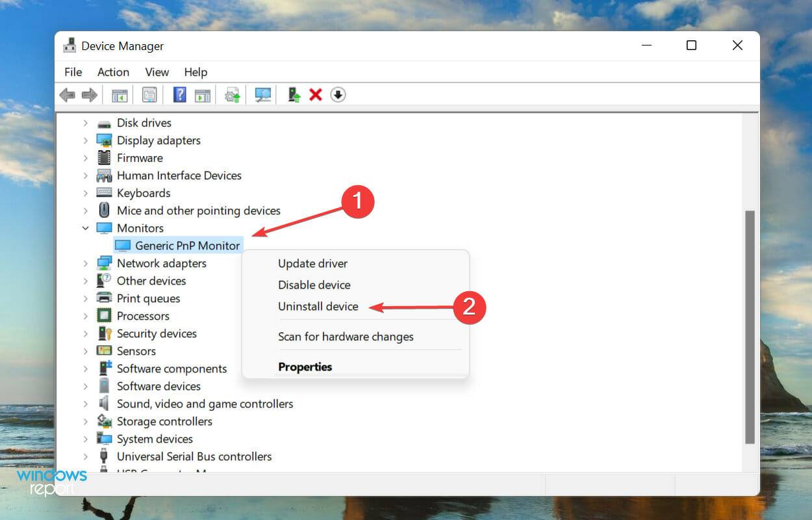Choose Disable device in the context menu

click(x=314, y=285)
